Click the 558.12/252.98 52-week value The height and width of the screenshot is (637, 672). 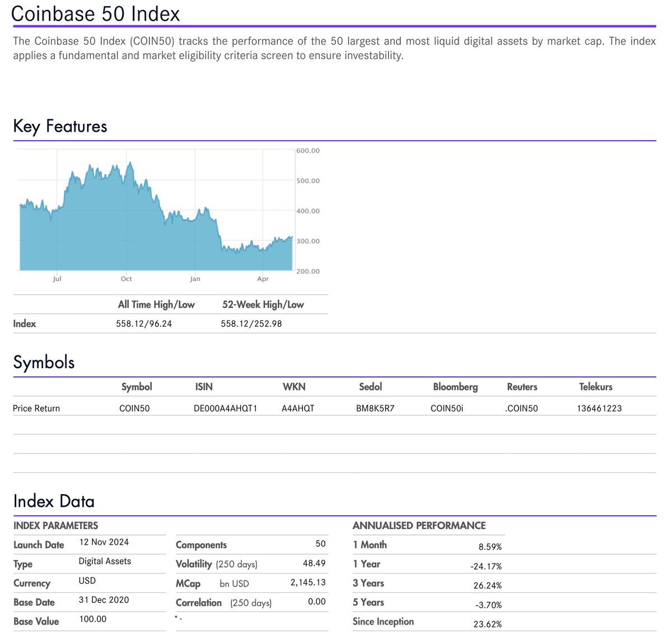click(251, 324)
